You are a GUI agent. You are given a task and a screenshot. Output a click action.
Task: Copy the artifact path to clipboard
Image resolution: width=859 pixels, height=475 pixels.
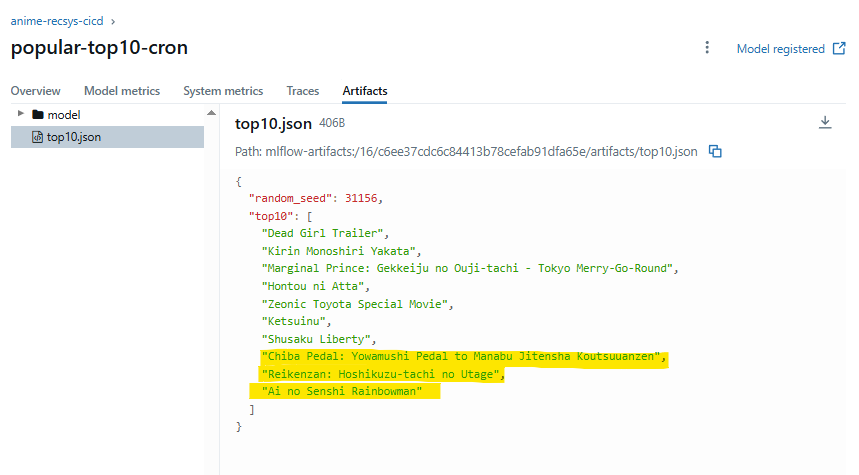click(715, 151)
